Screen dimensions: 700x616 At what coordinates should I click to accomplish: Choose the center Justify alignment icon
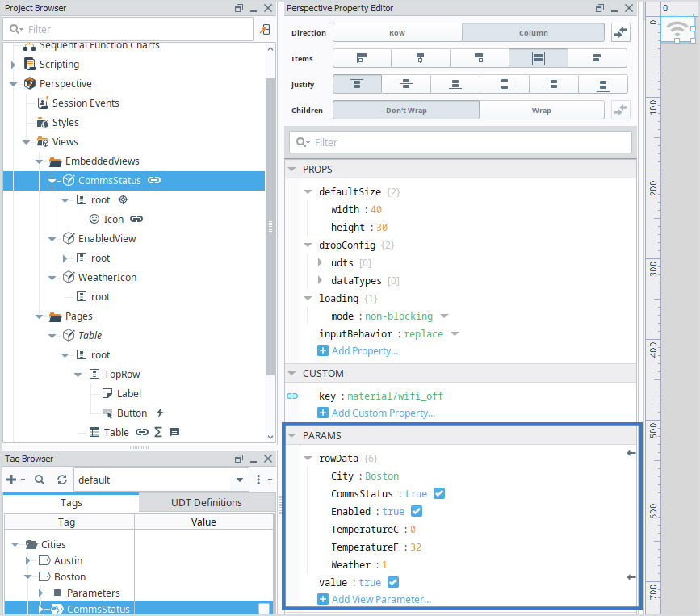(x=407, y=85)
